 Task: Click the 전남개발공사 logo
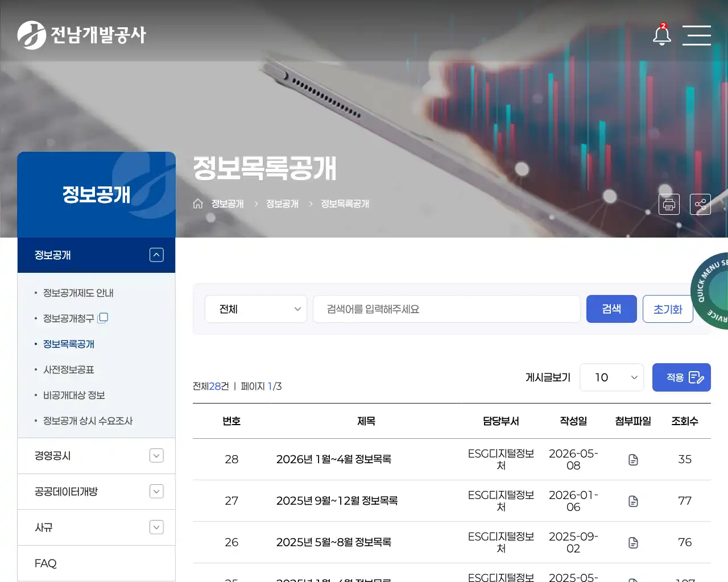[x=81, y=35]
